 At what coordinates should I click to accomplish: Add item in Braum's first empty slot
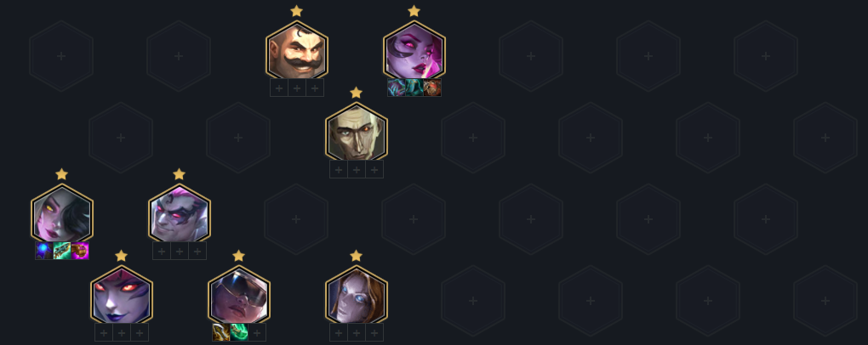pyautogui.click(x=279, y=88)
